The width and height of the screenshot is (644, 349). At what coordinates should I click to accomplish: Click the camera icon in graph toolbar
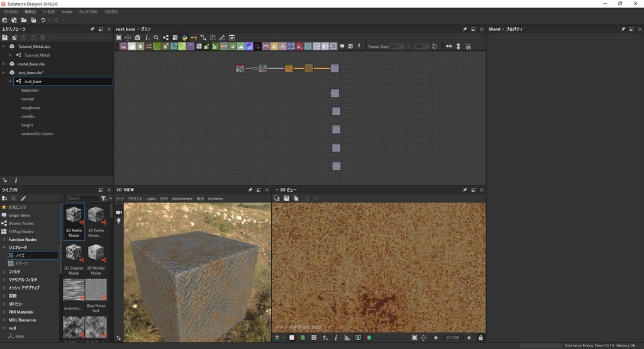tap(138, 38)
